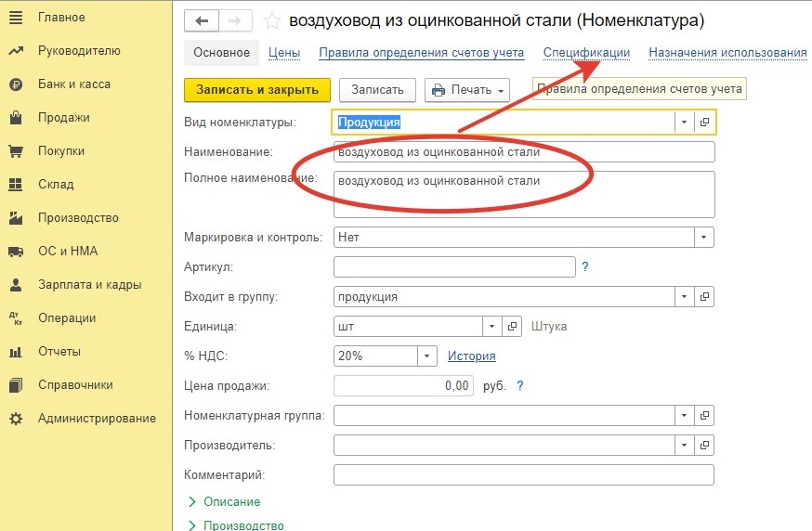Open Входит в группу dropdown arrow
812x531 pixels.
684,297
